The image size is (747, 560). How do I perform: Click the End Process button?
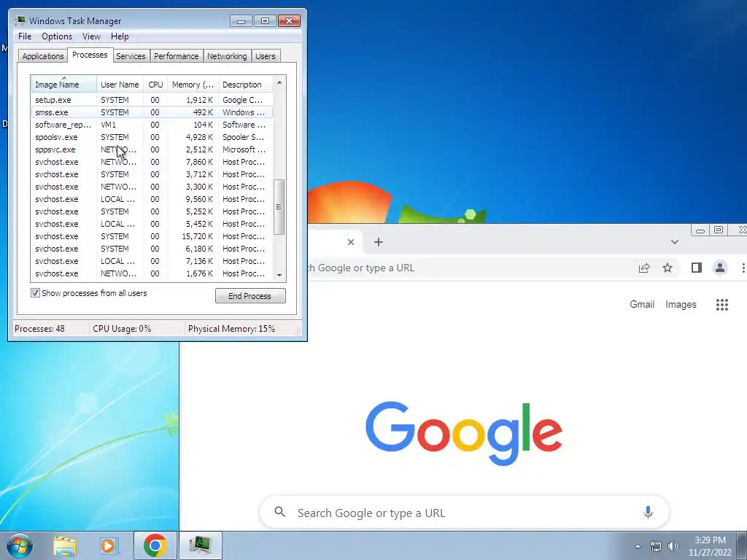pyautogui.click(x=250, y=296)
